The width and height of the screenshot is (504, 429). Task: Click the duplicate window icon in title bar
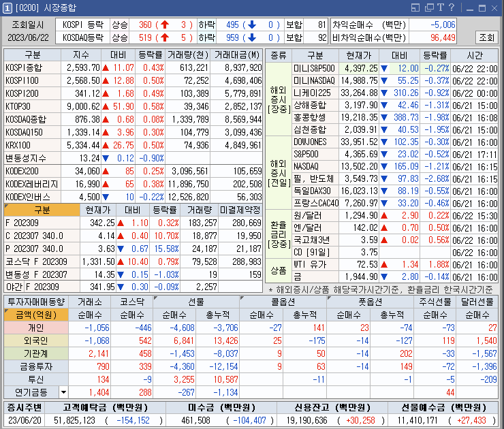[429, 7]
